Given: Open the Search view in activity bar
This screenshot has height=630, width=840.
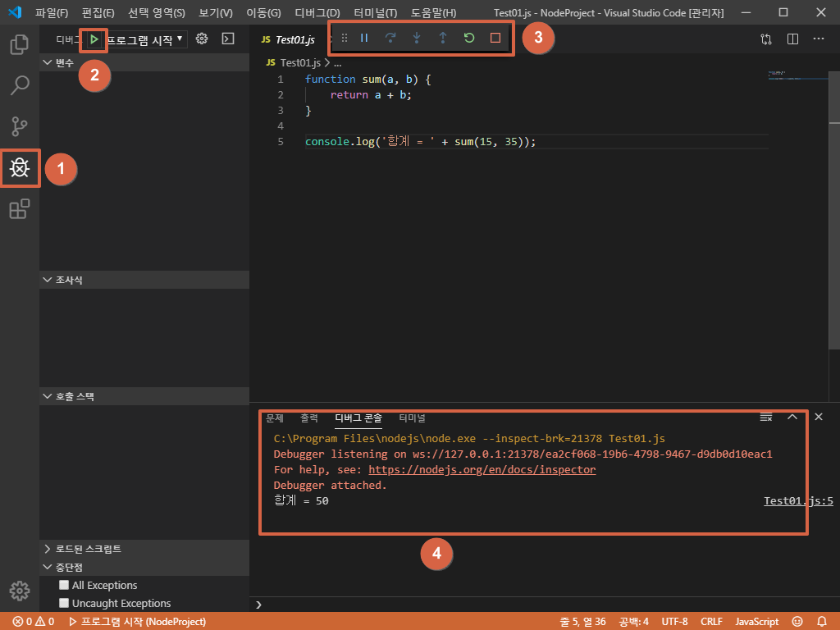Looking at the screenshot, I should pos(20,85).
